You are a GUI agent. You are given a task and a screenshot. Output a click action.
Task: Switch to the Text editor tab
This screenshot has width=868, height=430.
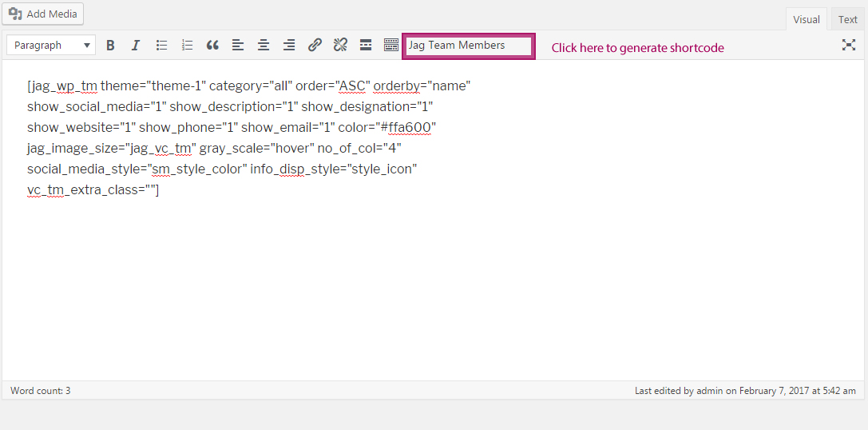coord(847,19)
